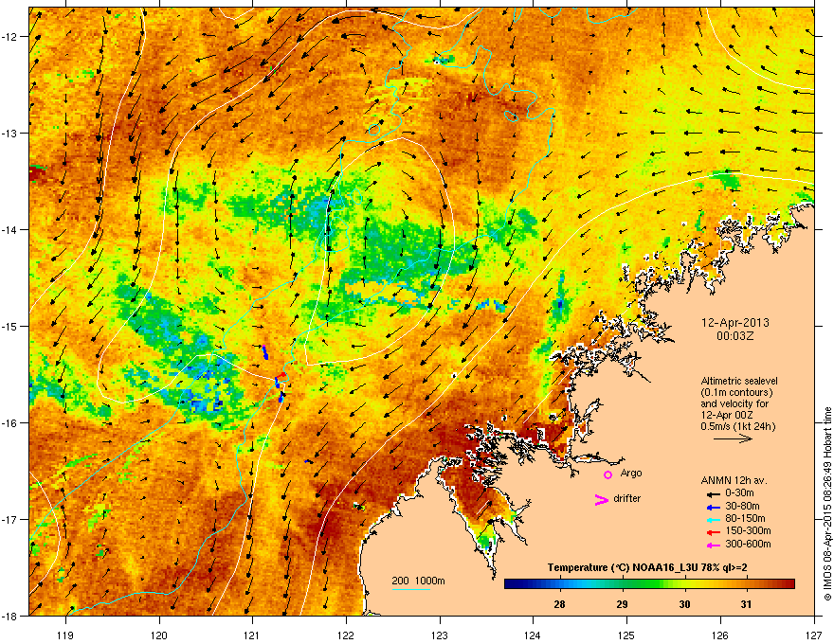Click the temperature color bar
Viewport: 834px width, 644px height.
coord(649,583)
